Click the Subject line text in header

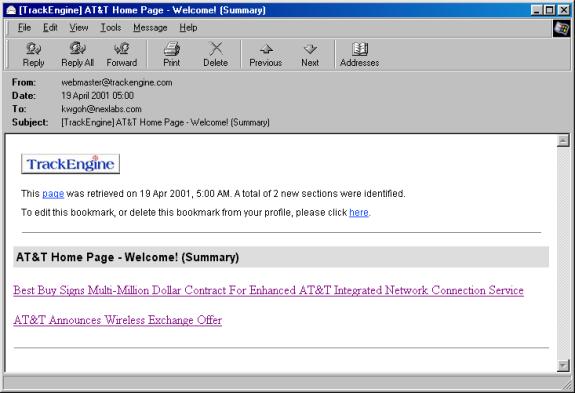tap(165, 122)
